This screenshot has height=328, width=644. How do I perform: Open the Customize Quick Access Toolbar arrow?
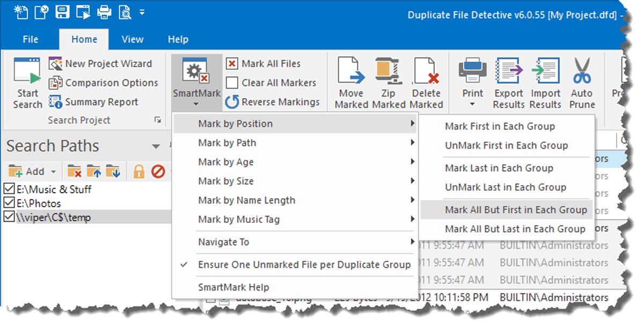(142, 11)
